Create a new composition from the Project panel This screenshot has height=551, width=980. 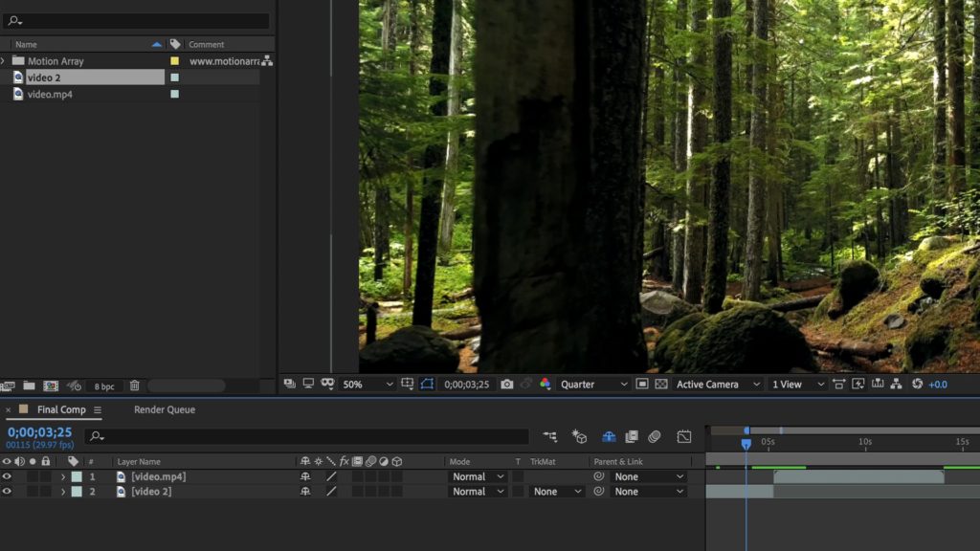coord(51,386)
